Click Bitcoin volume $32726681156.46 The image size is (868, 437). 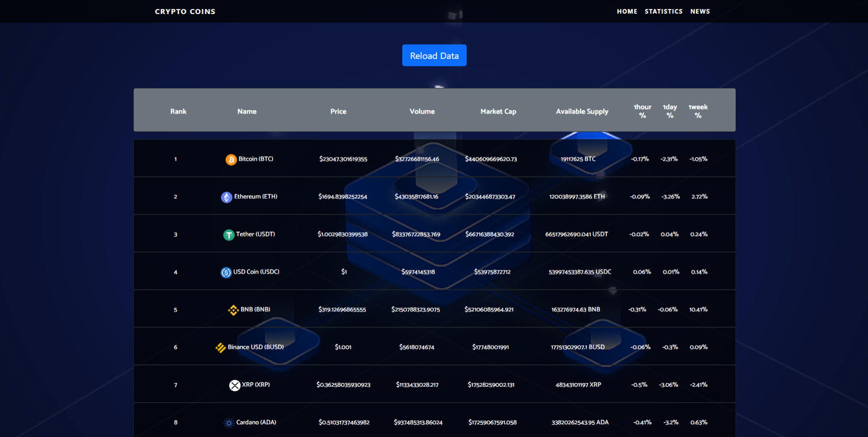[x=417, y=159]
